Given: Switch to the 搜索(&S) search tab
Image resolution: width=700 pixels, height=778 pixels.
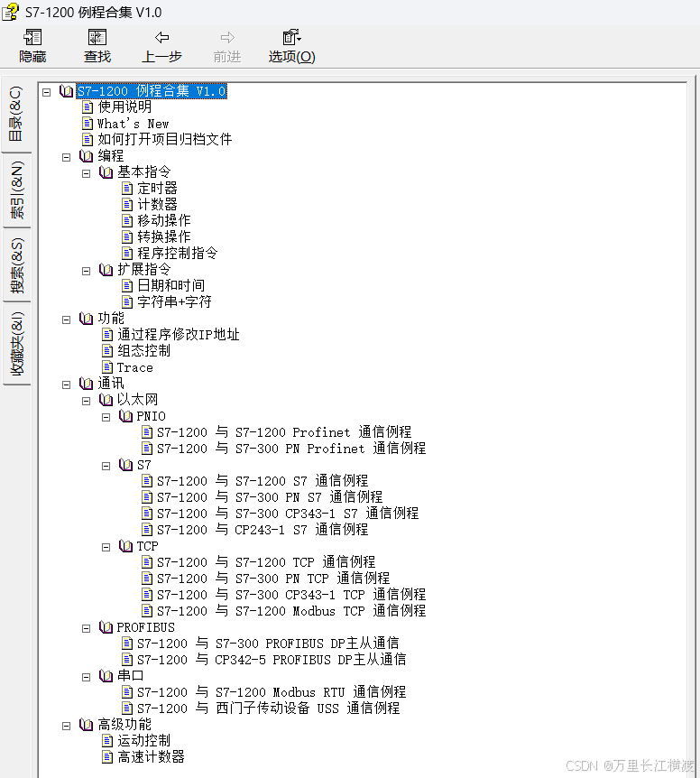Looking at the screenshot, I should 16,265.
